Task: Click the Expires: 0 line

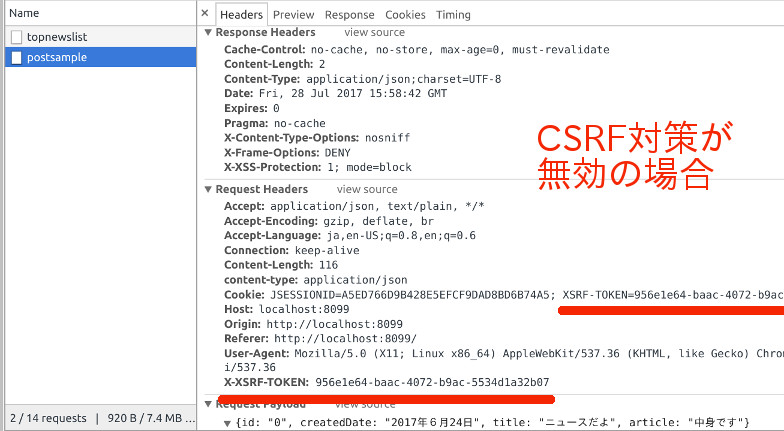Action: coord(252,108)
